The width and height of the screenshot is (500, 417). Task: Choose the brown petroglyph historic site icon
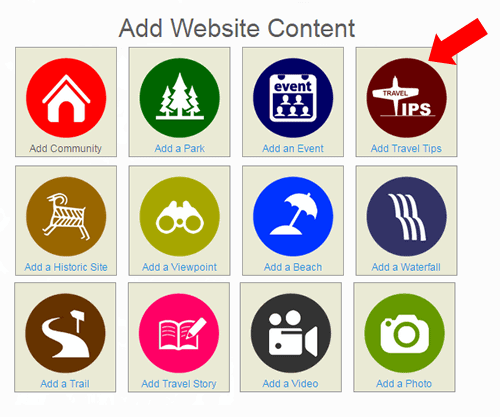66,216
